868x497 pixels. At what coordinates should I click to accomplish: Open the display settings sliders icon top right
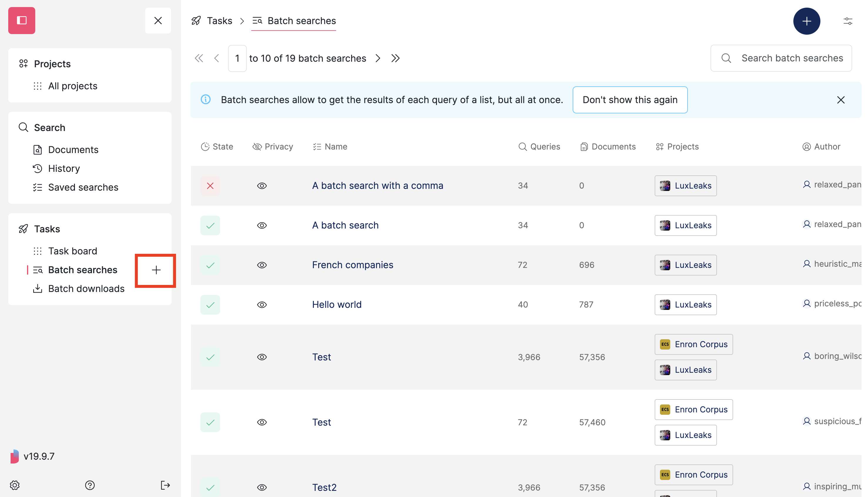click(848, 21)
